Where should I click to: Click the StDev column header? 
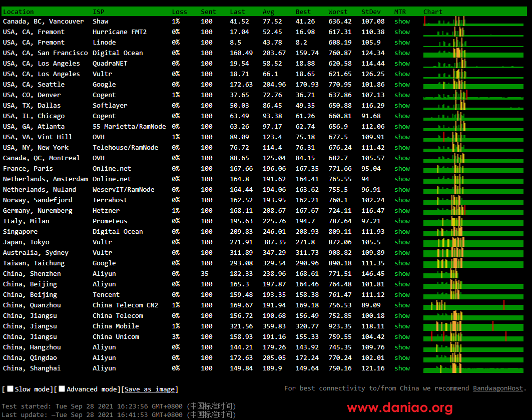click(x=371, y=12)
